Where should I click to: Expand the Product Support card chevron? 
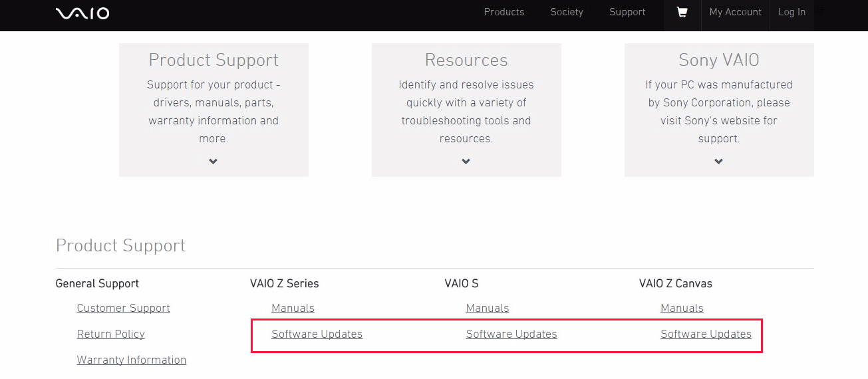213,162
